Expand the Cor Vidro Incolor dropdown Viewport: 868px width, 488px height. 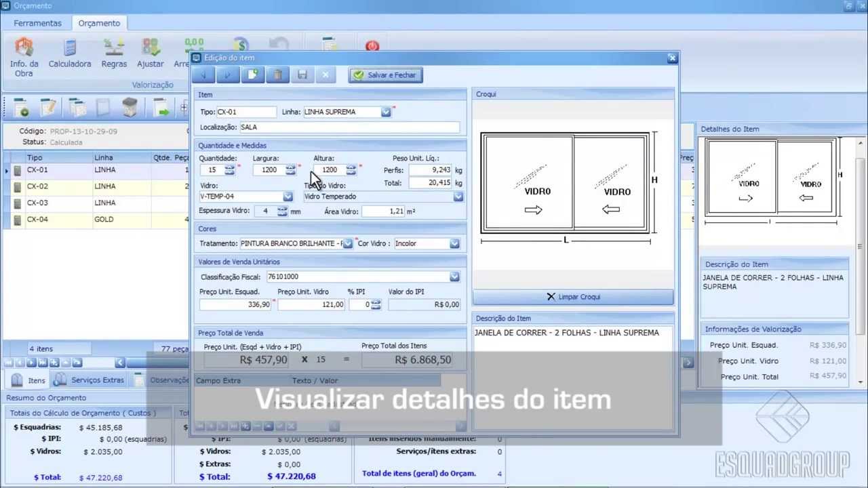click(454, 243)
